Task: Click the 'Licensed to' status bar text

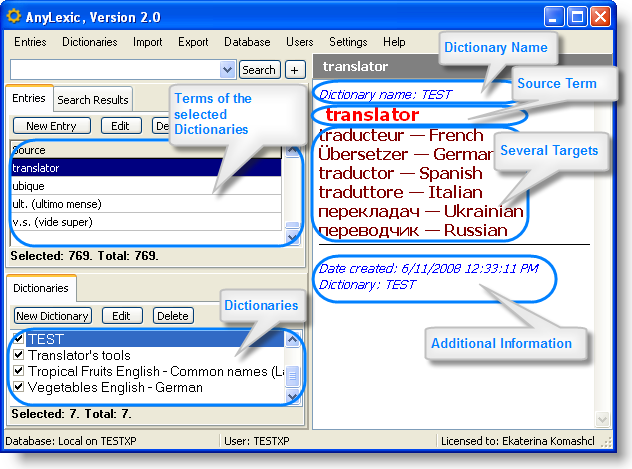Action: tap(518, 441)
